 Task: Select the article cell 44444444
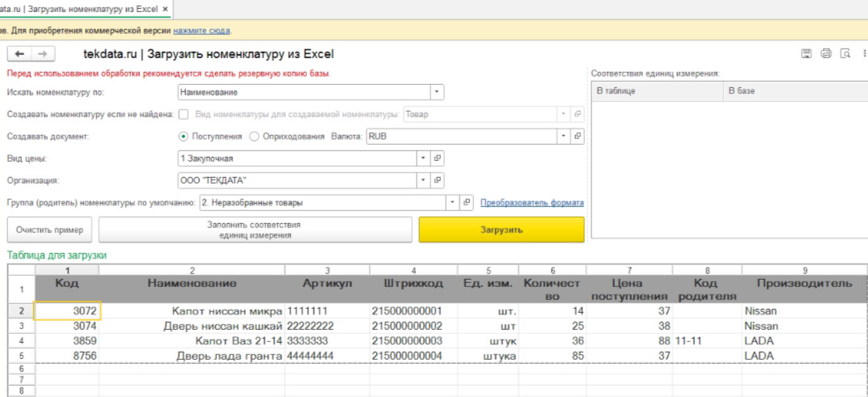click(x=327, y=356)
